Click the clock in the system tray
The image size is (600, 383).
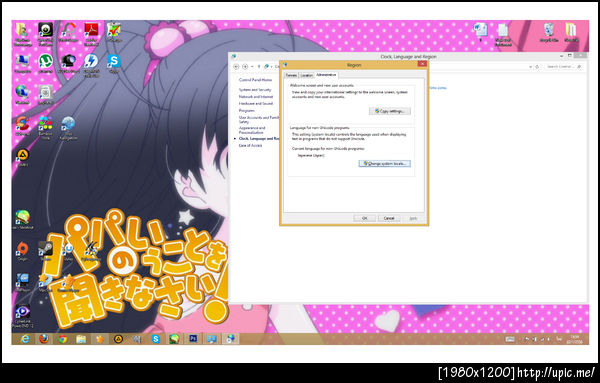click(x=574, y=339)
